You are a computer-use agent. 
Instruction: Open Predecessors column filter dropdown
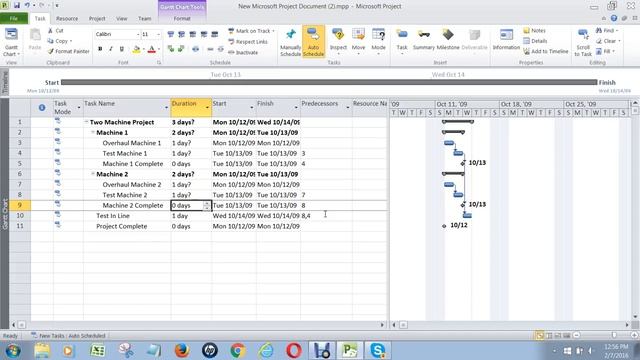pos(348,107)
